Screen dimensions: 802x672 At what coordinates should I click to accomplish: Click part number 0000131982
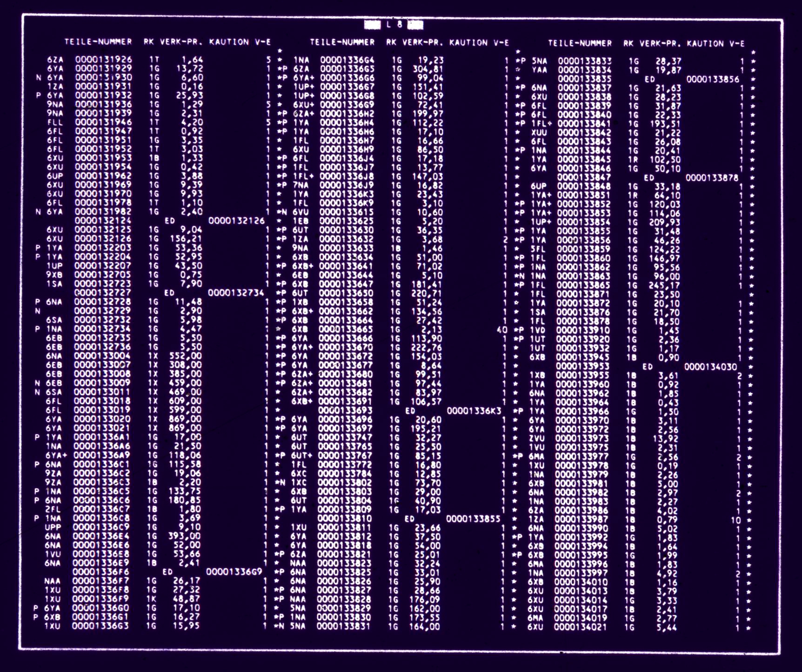coord(103,212)
